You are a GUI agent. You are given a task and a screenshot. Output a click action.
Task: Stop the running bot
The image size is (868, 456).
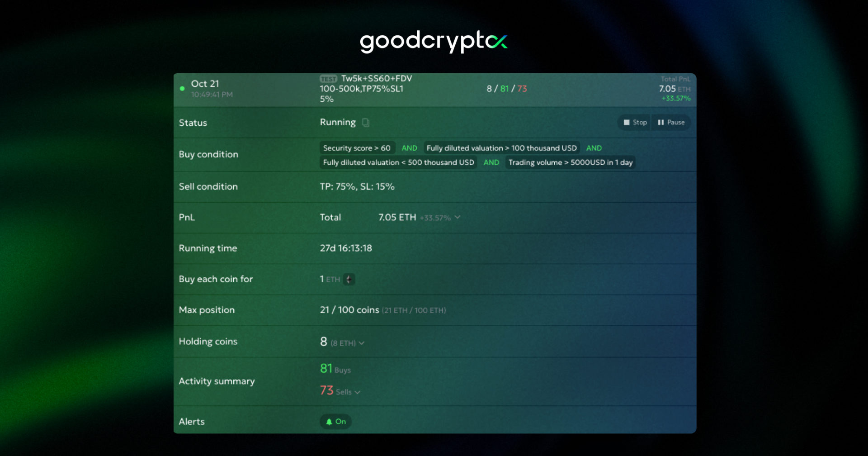635,123
